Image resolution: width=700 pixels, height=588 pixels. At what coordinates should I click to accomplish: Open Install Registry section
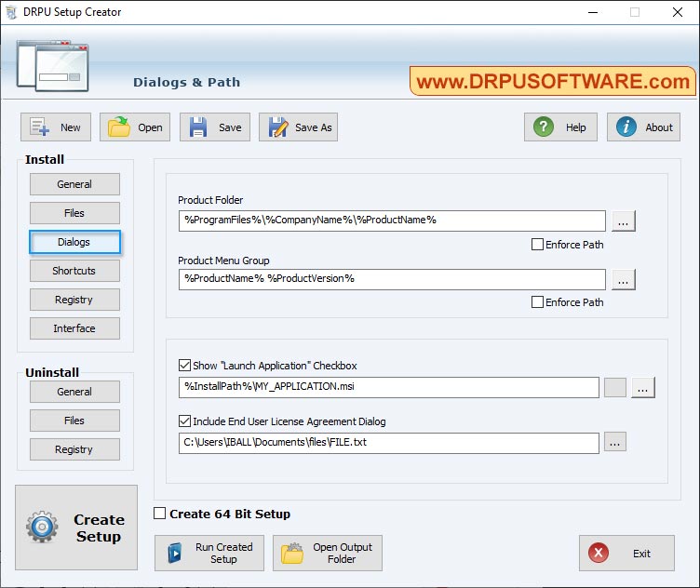tap(74, 300)
